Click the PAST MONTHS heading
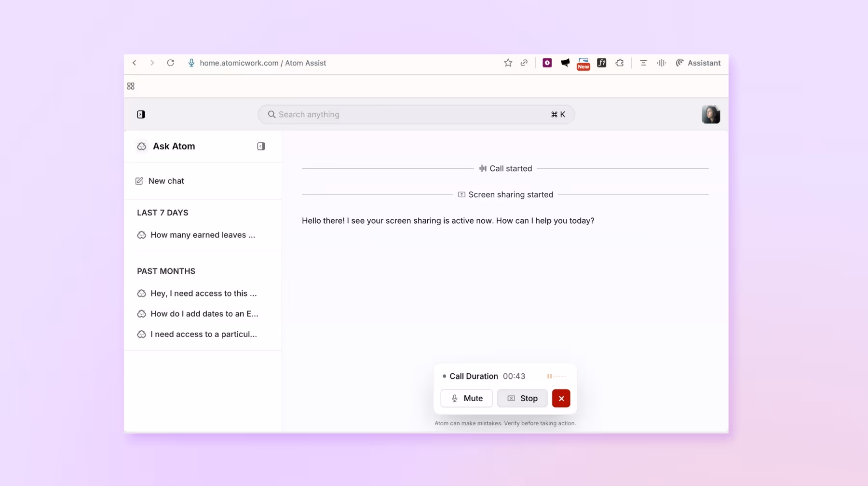The width and height of the screenshot is (868, 486). pyautogui.click(x=166, y=271)
